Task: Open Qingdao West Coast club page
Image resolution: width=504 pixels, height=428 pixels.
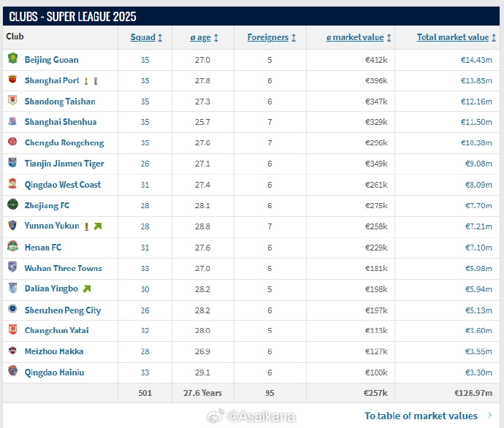Action: 63,185
